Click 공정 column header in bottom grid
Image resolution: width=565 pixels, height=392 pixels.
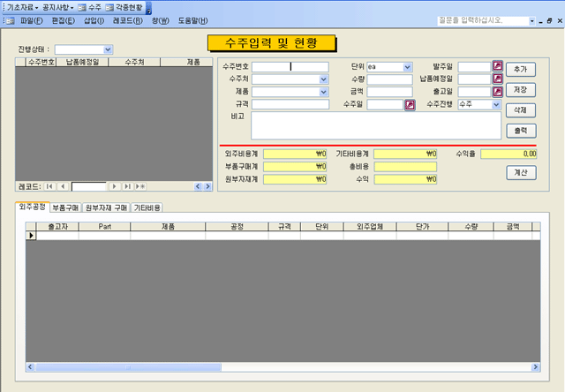pos(237,227)
